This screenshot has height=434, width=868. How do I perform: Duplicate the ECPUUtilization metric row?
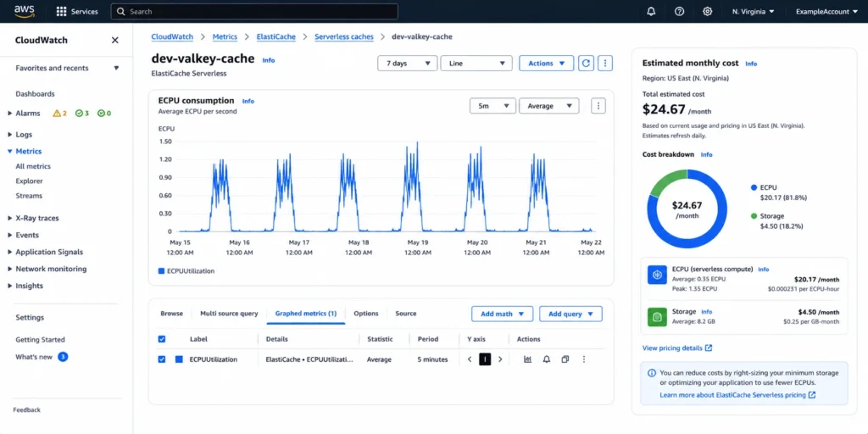565,359
